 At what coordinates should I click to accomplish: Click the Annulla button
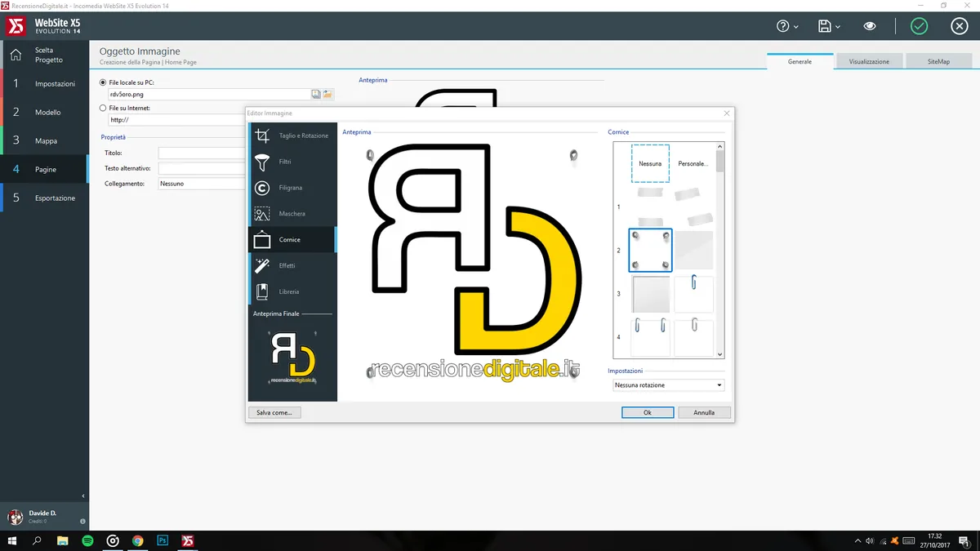[x=704, y=412]
